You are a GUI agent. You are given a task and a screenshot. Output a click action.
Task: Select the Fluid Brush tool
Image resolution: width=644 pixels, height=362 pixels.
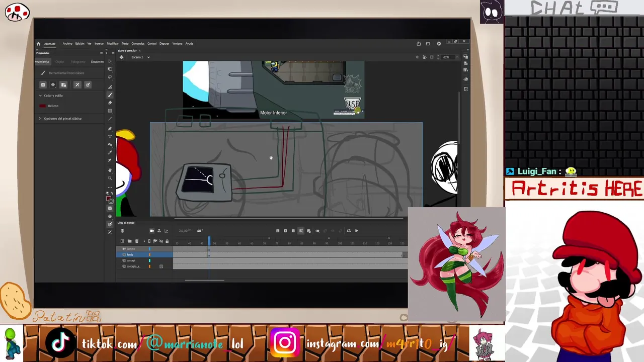click(x=110, y=86)
